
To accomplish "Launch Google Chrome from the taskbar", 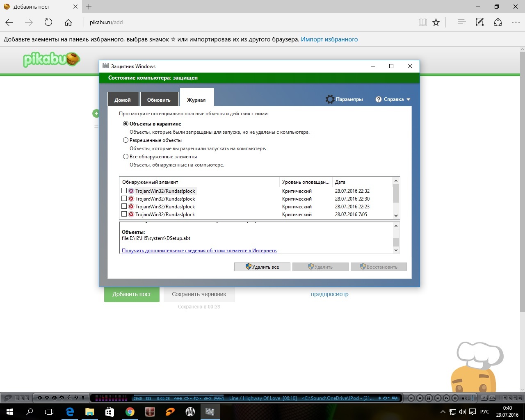I will [130, 411].
